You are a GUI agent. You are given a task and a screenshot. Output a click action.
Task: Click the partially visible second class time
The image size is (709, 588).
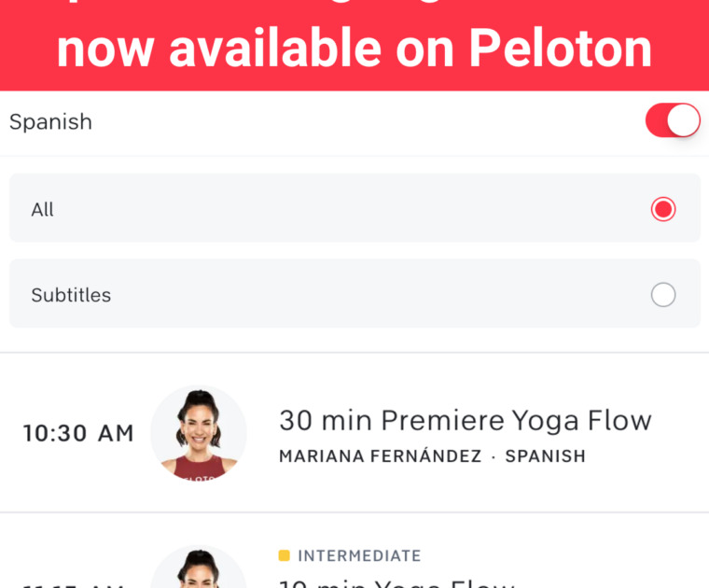(75, 584)
